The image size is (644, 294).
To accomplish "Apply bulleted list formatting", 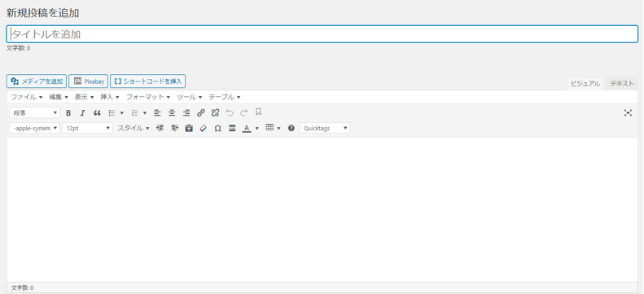I will (112, 112).
